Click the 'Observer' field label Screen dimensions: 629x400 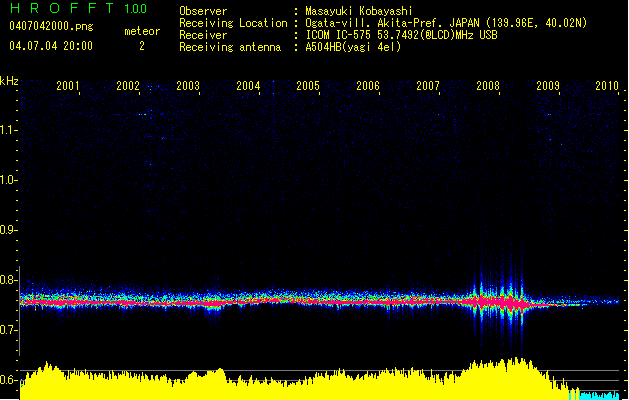(x=203, y=11)
